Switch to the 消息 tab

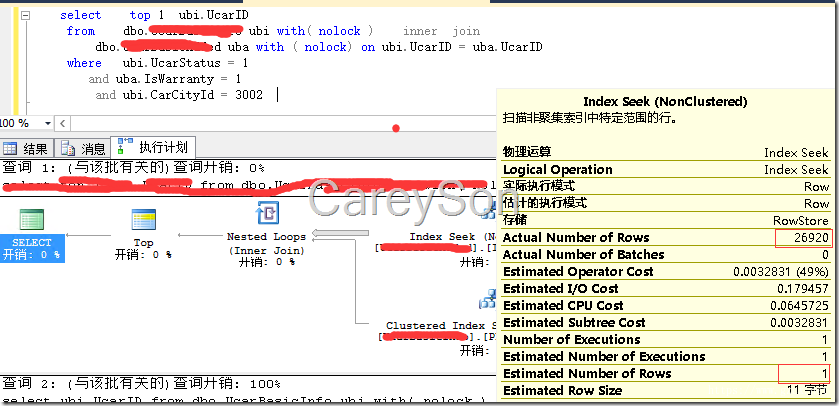(x=83, y=148)
